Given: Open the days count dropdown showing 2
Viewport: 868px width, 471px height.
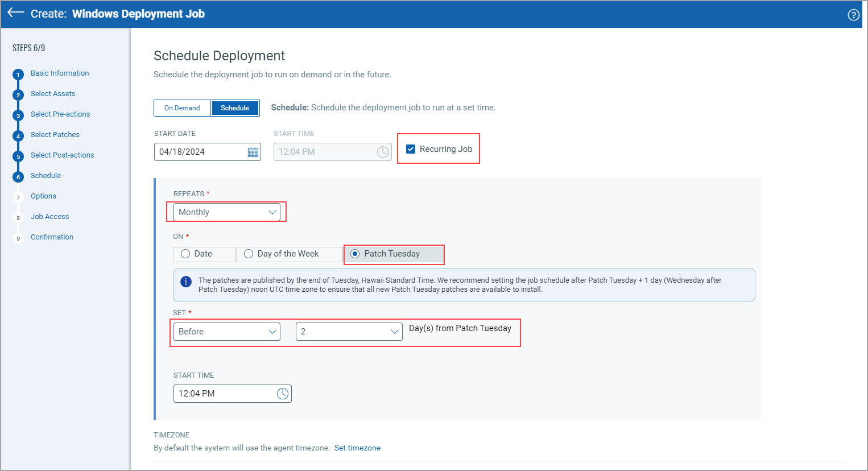Looking at the screenshot, I should click(x=349, y=332).
